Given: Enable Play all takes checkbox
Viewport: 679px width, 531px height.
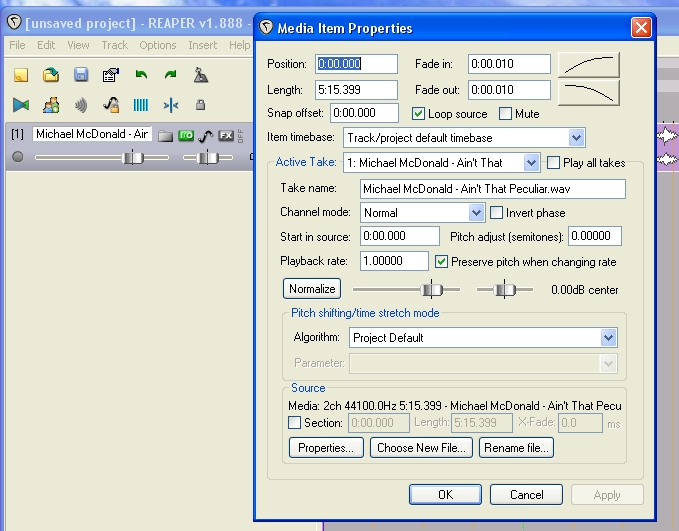Looking at the screenshot, I should pyautogui.click(x=553, y=163).
